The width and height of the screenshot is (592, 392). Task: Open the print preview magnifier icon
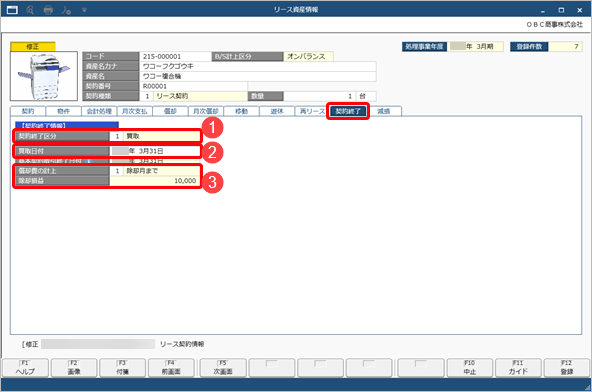pyautogui.click(x=30, y=10)
